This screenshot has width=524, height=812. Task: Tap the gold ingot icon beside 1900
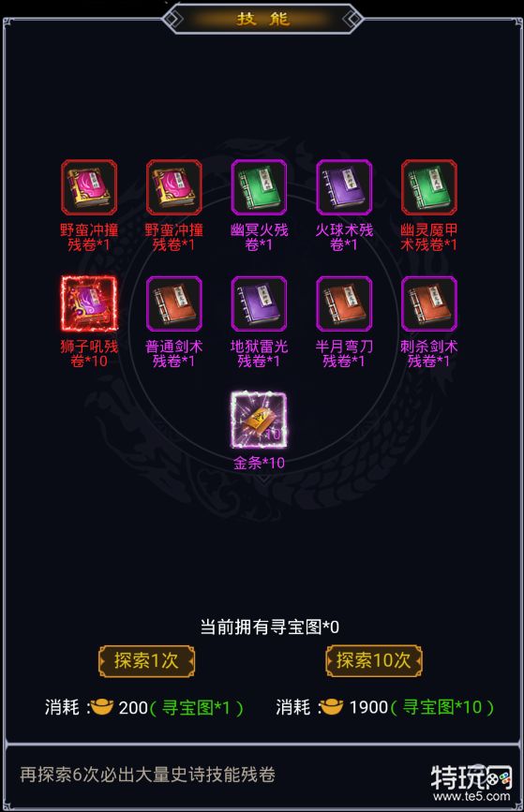pos(331,707)
